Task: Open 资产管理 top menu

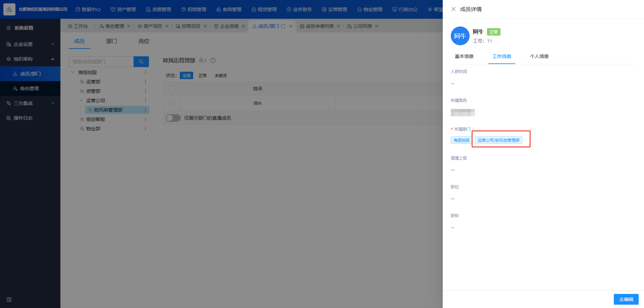Action: 124,9
